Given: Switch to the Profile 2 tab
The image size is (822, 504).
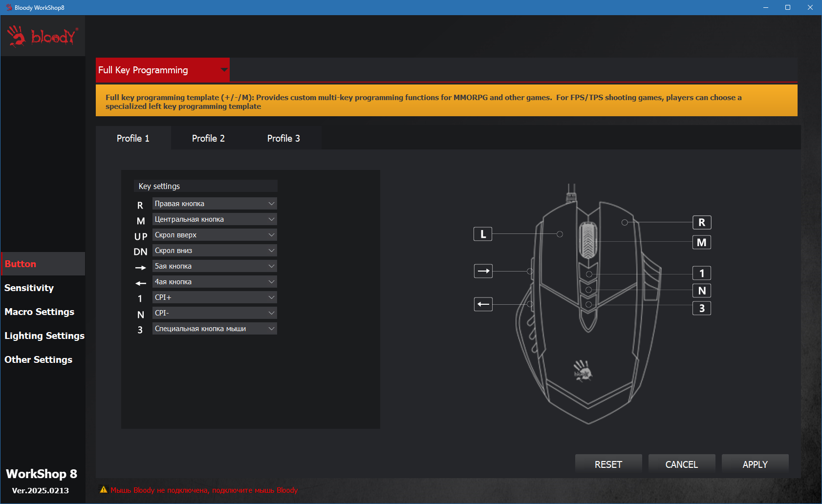Looking at the screenshot, I should 208,138.
